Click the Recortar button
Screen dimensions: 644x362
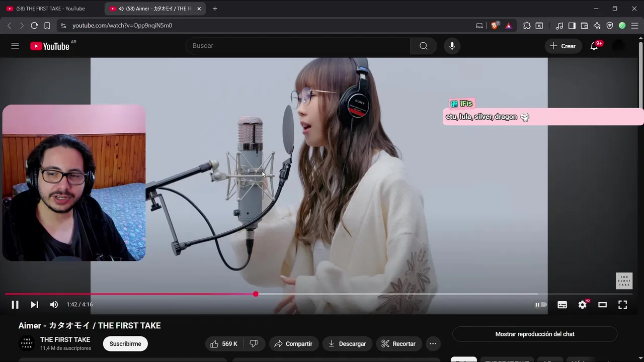click(398, 344)
